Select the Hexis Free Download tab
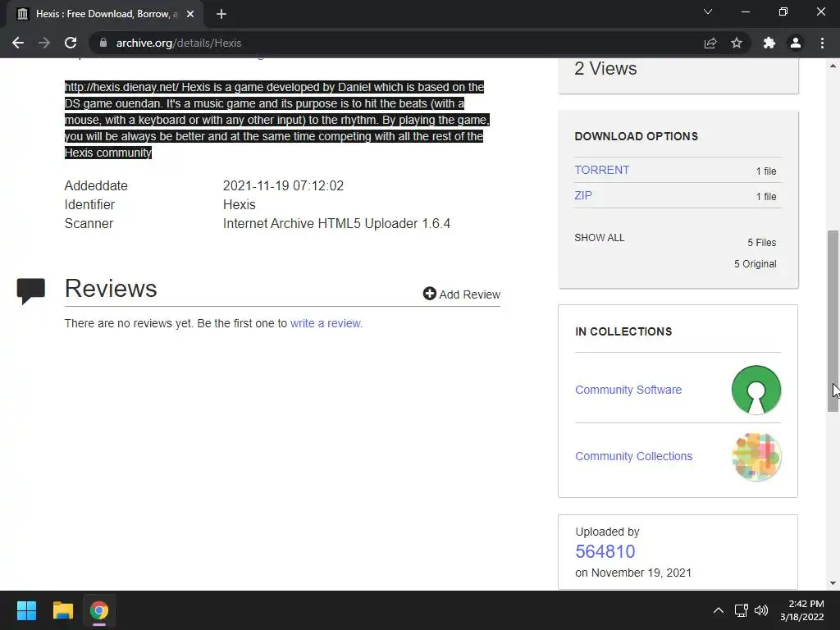Viewport: 840px width, 630px height. pos(104,14)
